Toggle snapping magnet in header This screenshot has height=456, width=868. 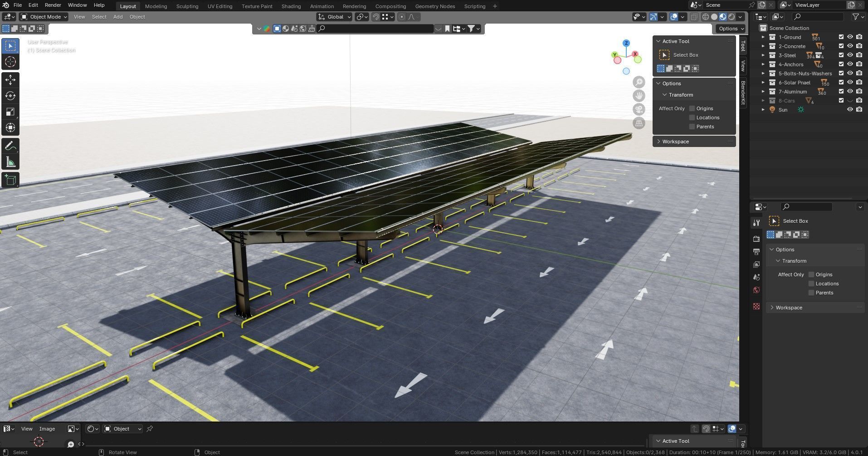(375, 17)
